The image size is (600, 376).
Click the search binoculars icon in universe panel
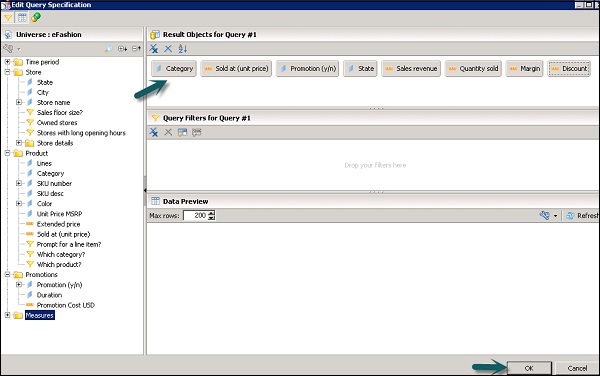[109, 49]
